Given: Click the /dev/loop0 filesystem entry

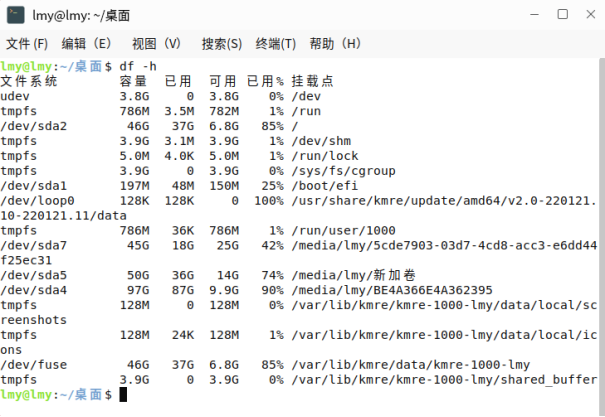Looking at the screenshot, I should point(38,200).
